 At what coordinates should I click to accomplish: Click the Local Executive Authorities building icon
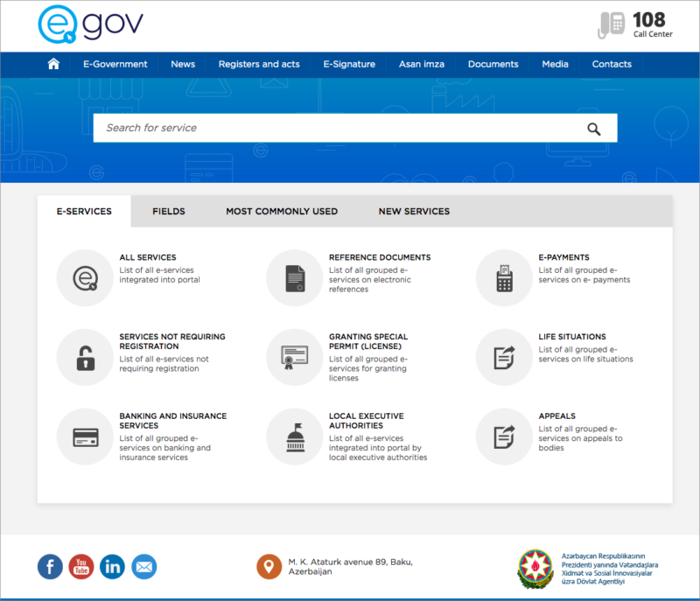click(294, 436)
